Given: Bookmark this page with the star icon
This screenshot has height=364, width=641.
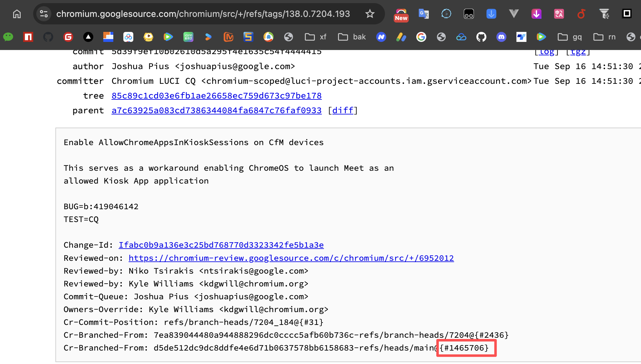Looking at the screenshot, I should tap(370, 14).
